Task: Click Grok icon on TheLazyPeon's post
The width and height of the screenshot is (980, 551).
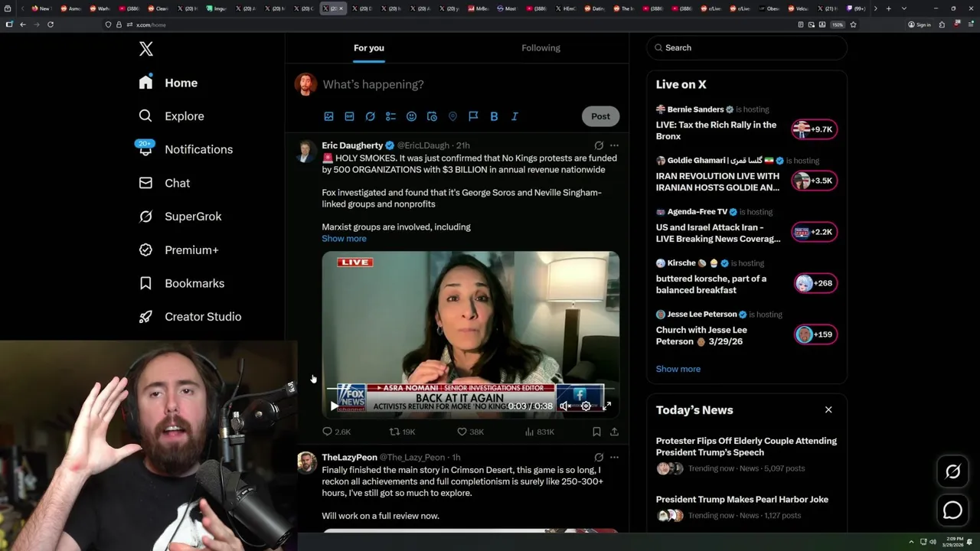Action: click(x=599, y=457)
